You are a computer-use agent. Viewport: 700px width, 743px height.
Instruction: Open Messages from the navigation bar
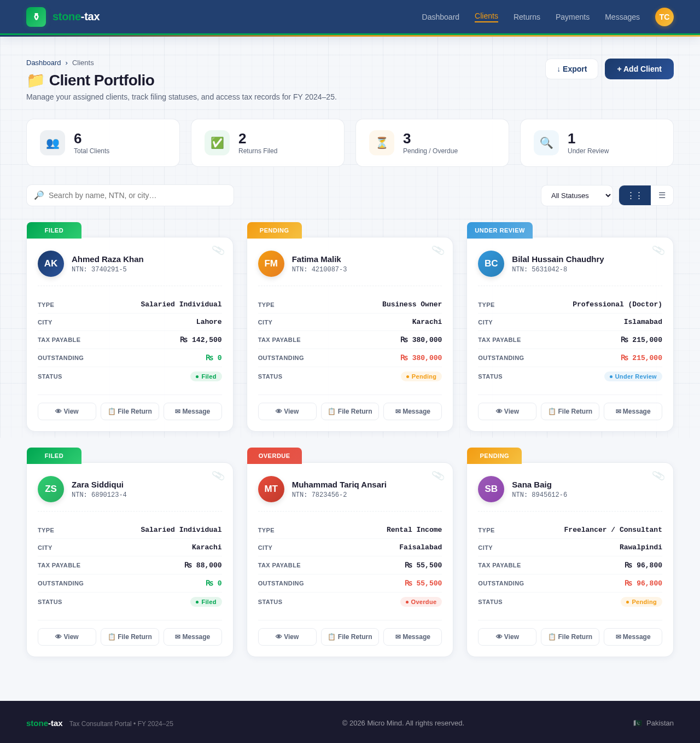(x=622, y=17)
